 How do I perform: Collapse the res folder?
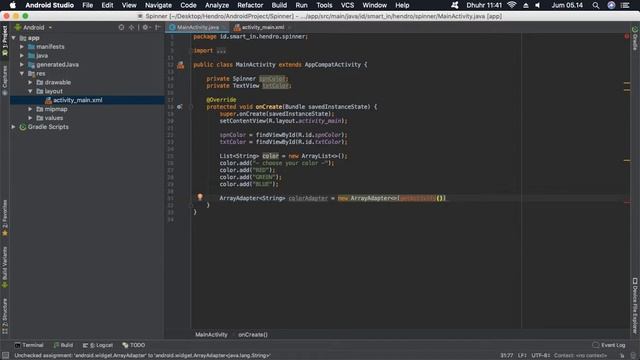[22, 73]
